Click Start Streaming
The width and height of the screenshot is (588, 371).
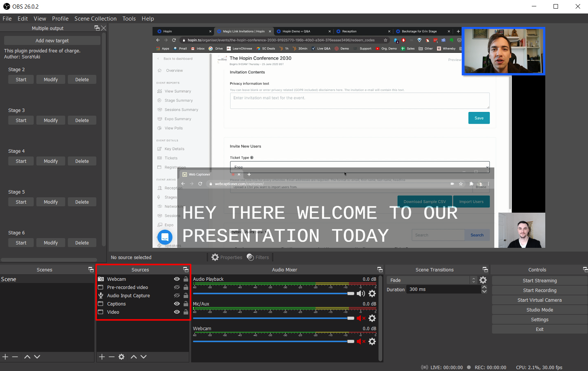click(540, 280)
